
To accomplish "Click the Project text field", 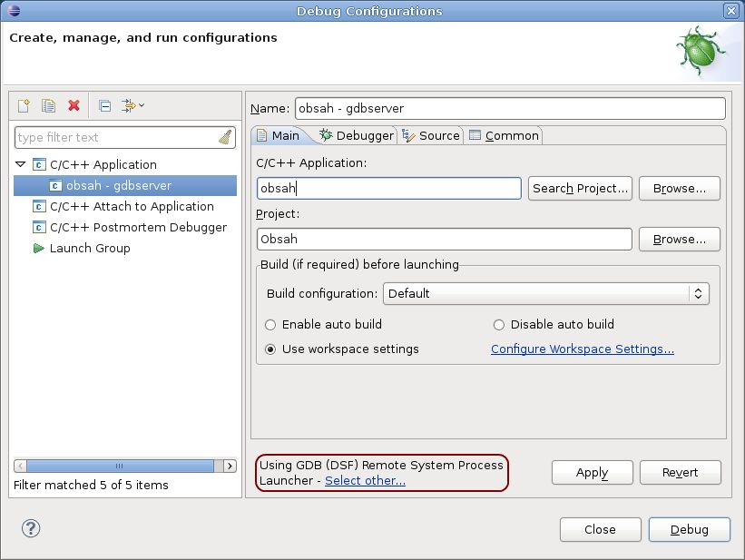I will [x=445, y=239].
